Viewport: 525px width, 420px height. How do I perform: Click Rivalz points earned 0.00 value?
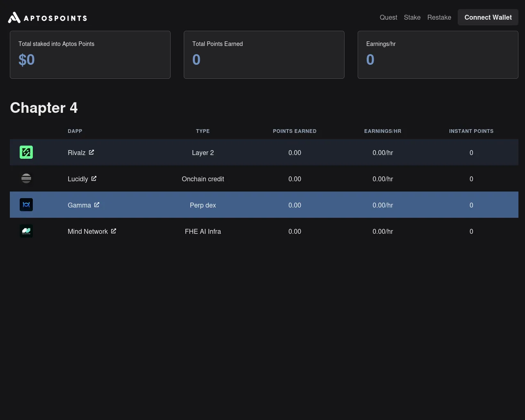tap(294, 153)
